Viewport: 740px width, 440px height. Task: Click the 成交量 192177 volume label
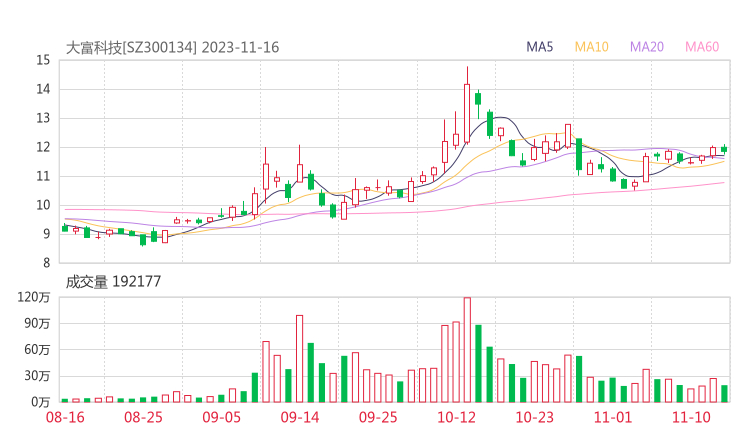click(x=113, y=282)
